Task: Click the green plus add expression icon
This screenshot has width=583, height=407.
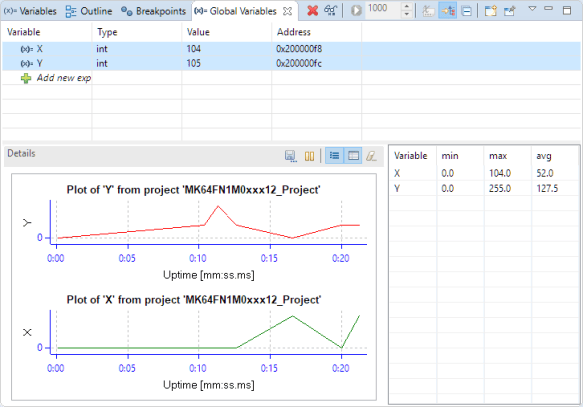Action: pyautogui.click(x=26, y=78)
